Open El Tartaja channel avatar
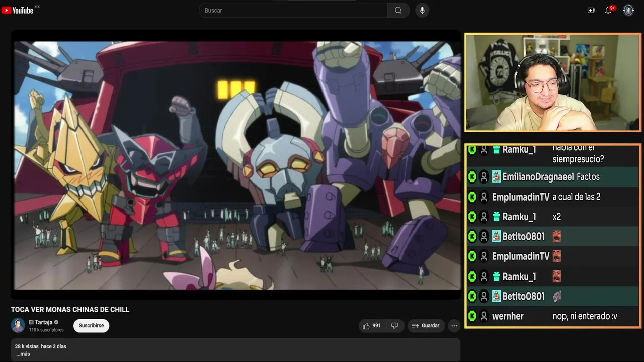The height and width of the screenshot is (362, 644). coord(18,325)
